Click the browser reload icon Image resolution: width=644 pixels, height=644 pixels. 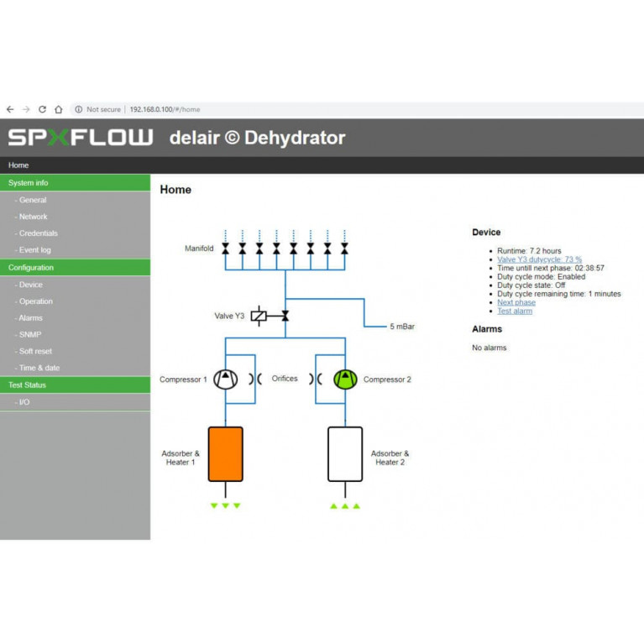point(42,109)
